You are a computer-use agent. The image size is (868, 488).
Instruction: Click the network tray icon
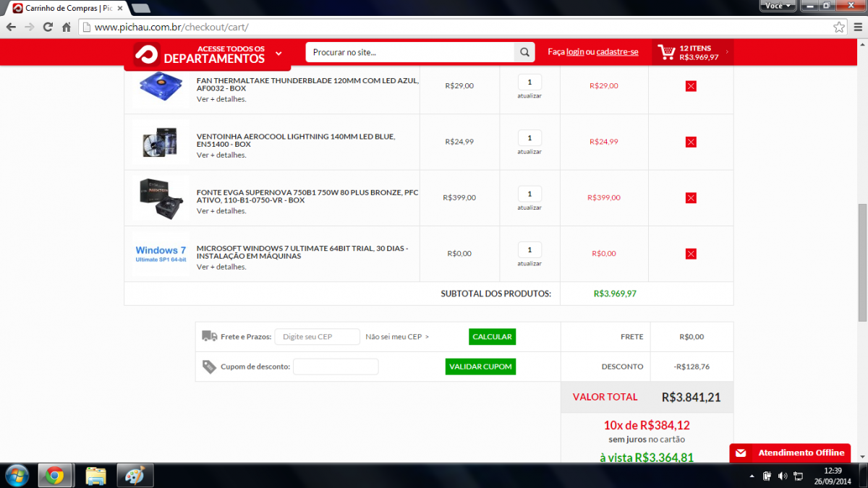tap(798, 476)
